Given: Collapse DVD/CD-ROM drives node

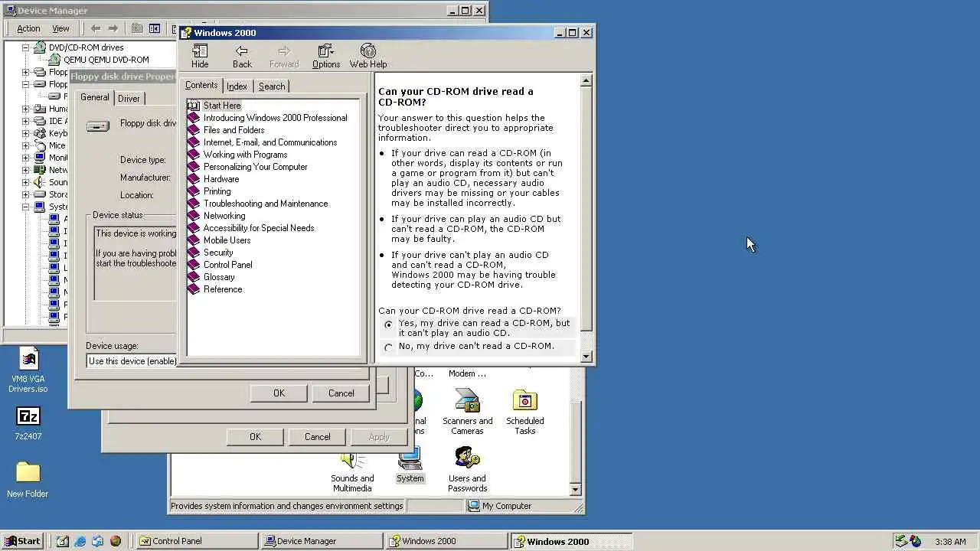Looking at the screenshot, I should point(25,47).
